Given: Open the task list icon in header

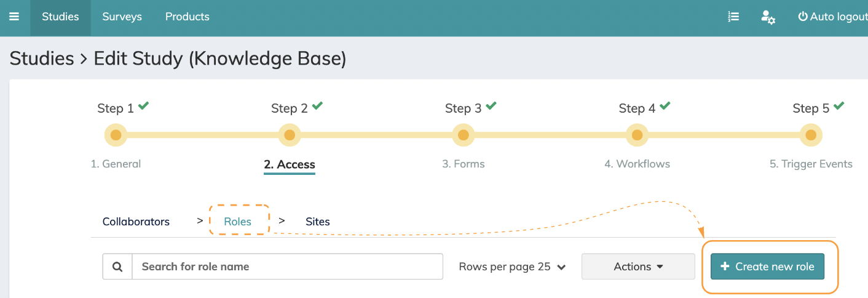Looking at the screenshot, I should coord(733,17).
